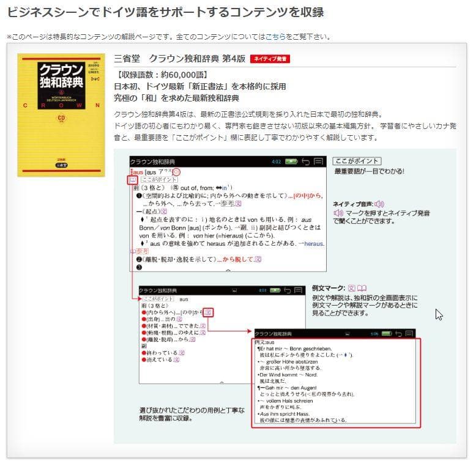The height and width of the screenshot is (461, 476).
Task: Tap ここがポイント label in the top dictionary screen
Action: [x=159, y=180]
